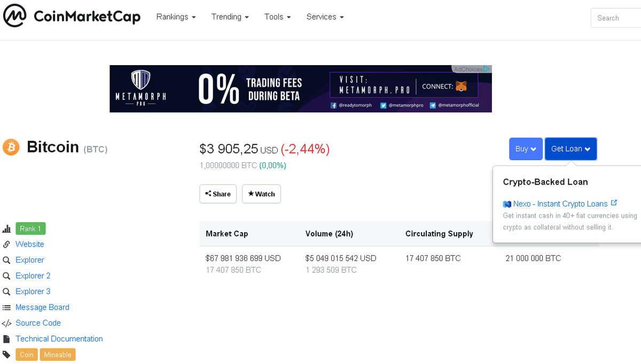Click the chain link icon next to Website

point(6,244)
